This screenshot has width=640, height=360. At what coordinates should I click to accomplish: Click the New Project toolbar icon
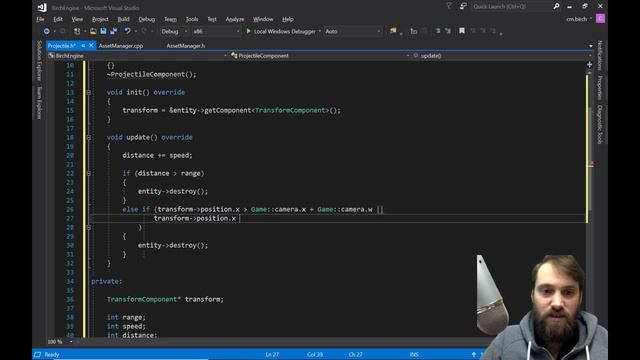pyautogui.click(x=77, y=31)
